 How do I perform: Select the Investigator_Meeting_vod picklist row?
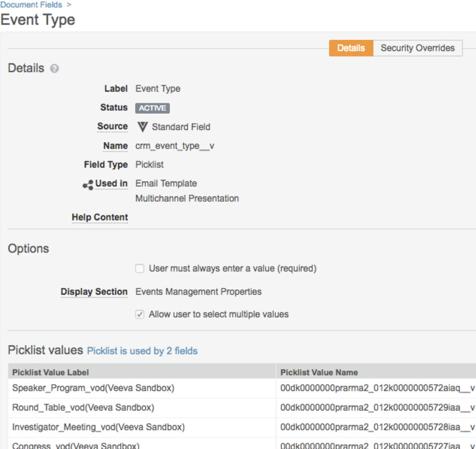click(x=98, y=427)
